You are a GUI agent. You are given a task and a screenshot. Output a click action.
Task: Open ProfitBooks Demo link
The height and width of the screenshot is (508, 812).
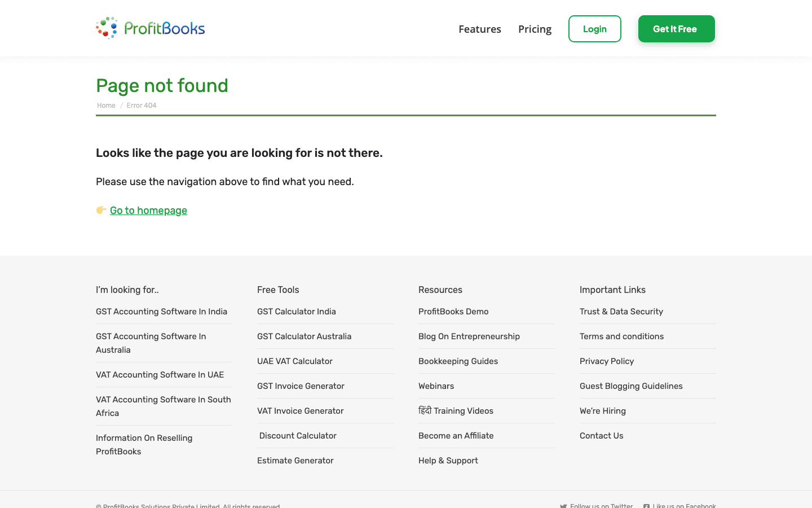pyautogui.click(x=453, y=312)
